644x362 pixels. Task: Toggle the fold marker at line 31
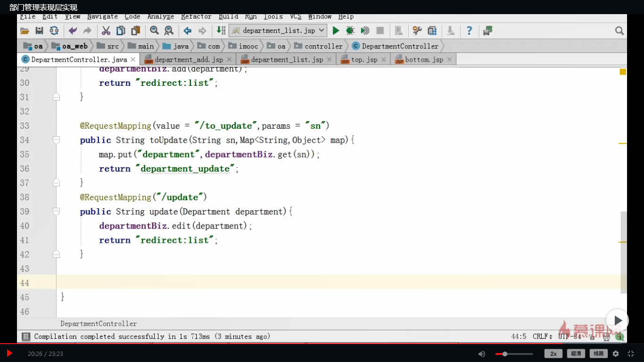tap(56, 97)
